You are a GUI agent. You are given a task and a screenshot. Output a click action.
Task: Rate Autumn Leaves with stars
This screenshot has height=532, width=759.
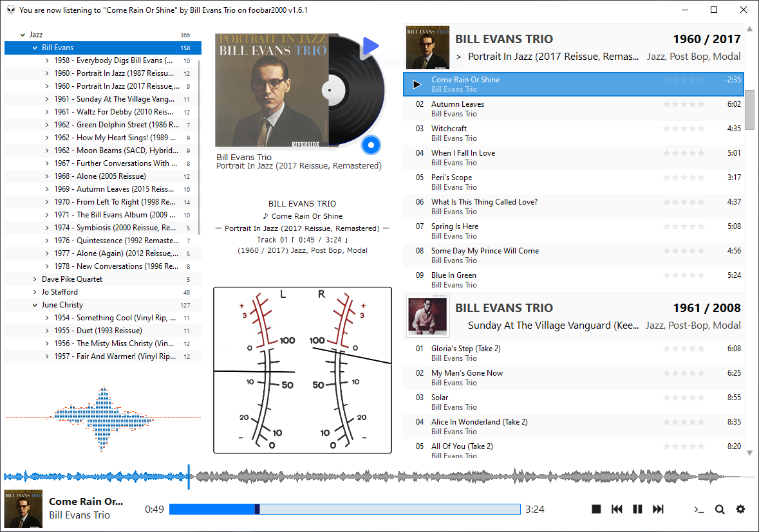click(684, 104)
